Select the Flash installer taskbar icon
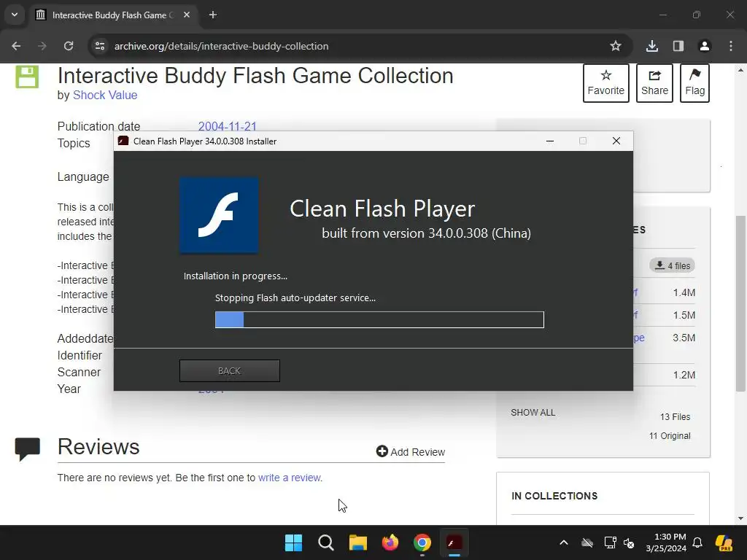747x560 pixels. pyautogui.click(x=454, y=542)
